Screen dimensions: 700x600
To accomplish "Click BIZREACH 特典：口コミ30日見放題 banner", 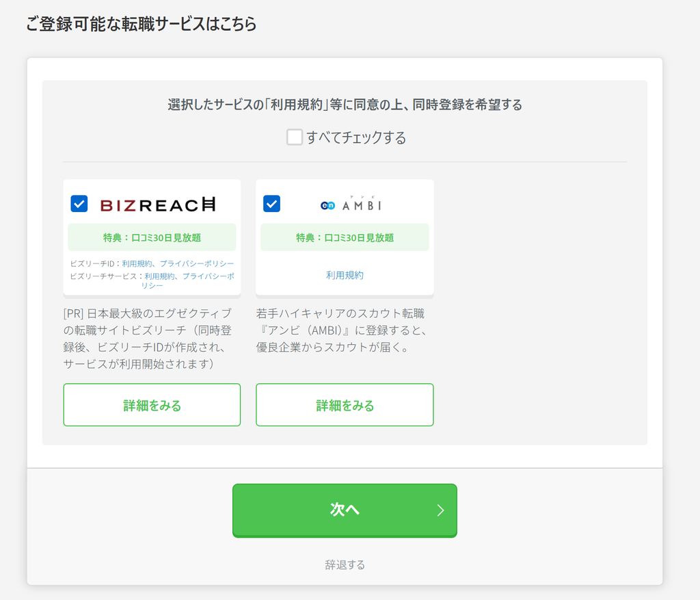I will pyautogui.click(x=152, y=237).
